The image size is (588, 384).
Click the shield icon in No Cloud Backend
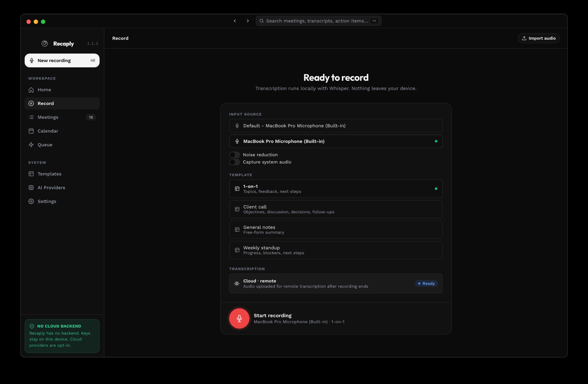(32, 326)
